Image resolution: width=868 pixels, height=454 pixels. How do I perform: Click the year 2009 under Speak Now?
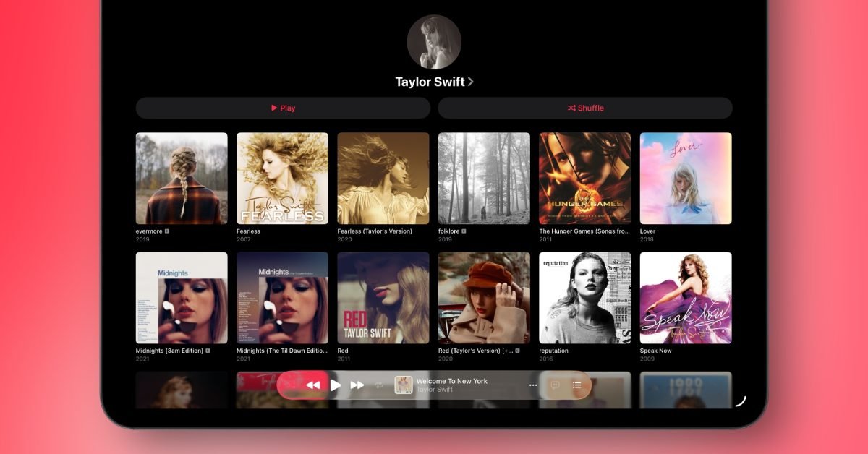click(x=647, y=359)
